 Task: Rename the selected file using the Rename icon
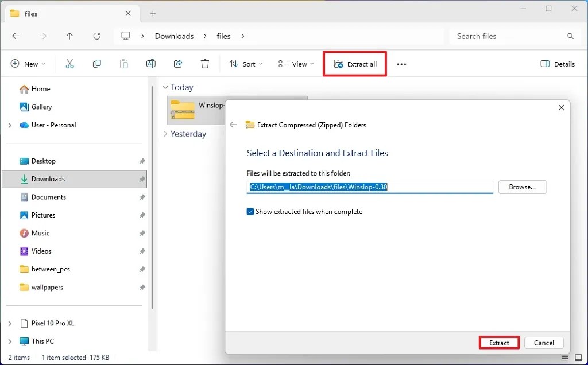[x=150, y=64]
